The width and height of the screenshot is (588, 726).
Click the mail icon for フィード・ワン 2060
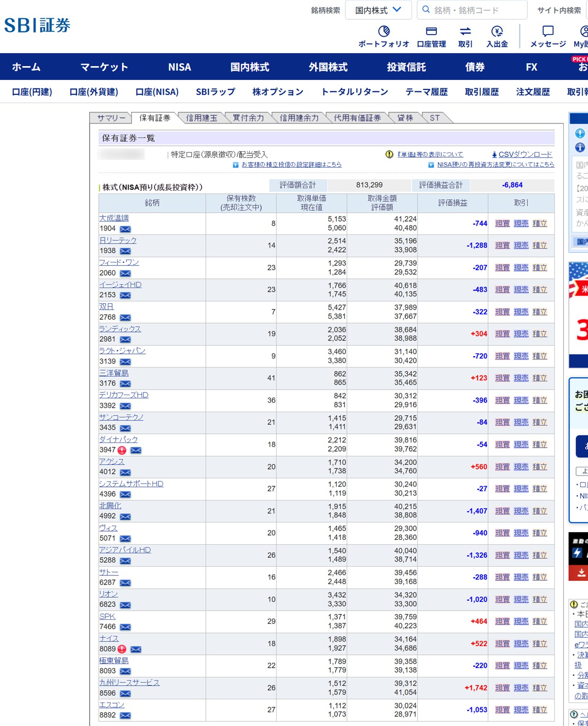125,273
